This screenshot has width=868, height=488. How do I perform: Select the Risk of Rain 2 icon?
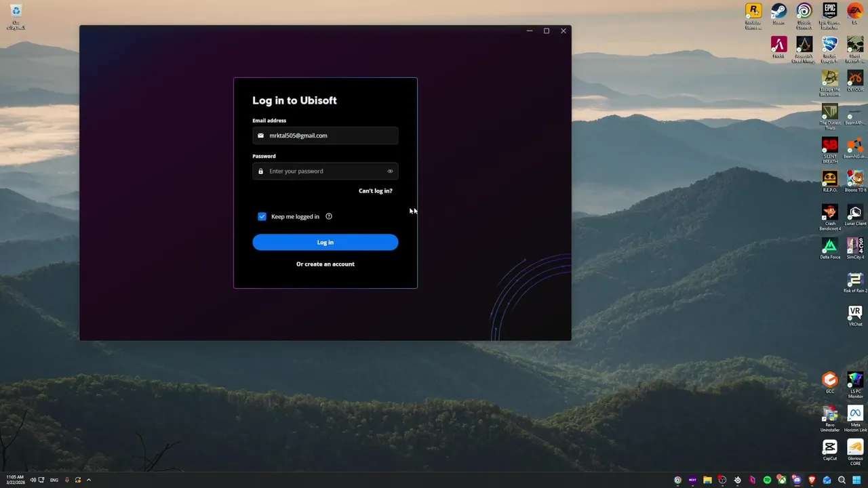tap(855, 283)
